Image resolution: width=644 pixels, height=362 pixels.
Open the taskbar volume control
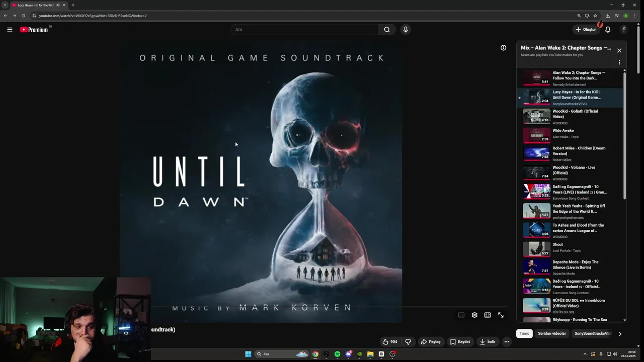pos(616,354)
